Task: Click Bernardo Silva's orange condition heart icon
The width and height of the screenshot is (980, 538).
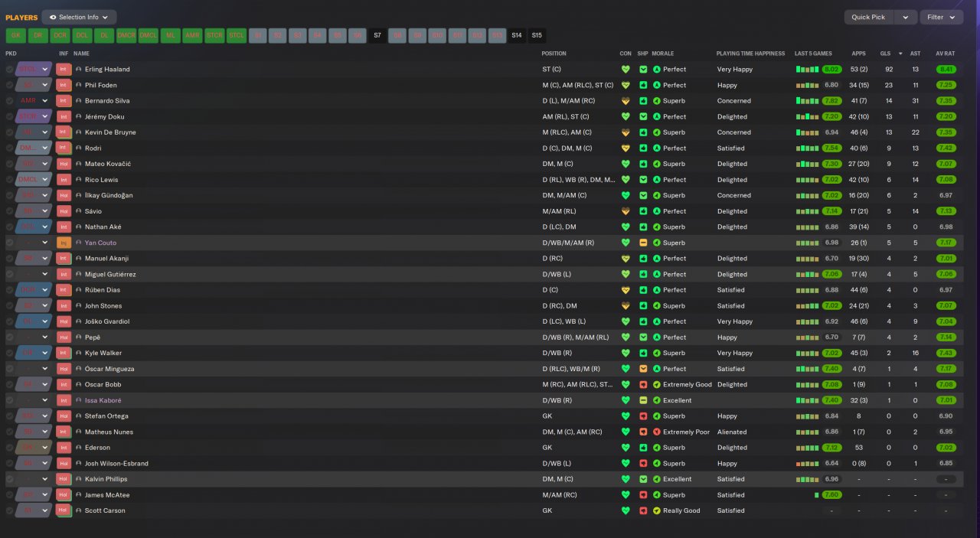Action: click(x=626, y=101)
